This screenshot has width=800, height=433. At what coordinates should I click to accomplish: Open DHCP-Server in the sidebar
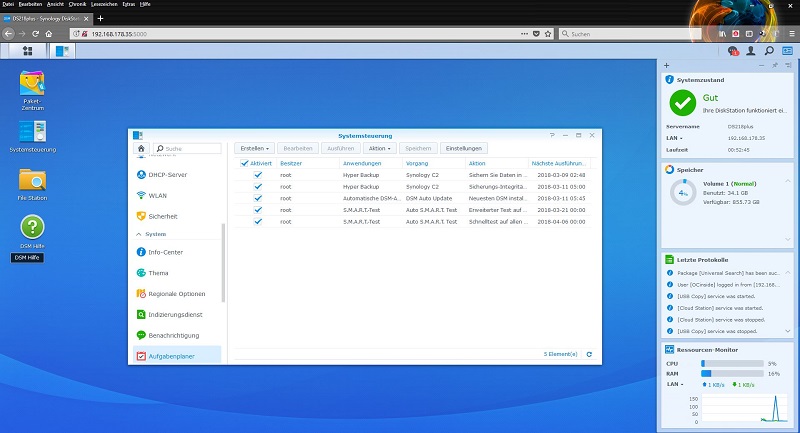pos(177,174)
